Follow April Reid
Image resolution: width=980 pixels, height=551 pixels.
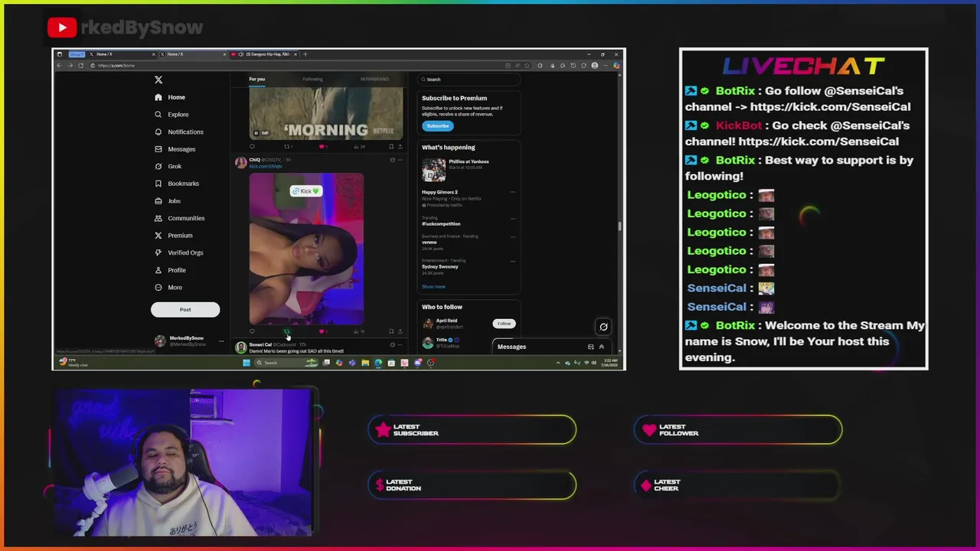(x=504, y=324)
